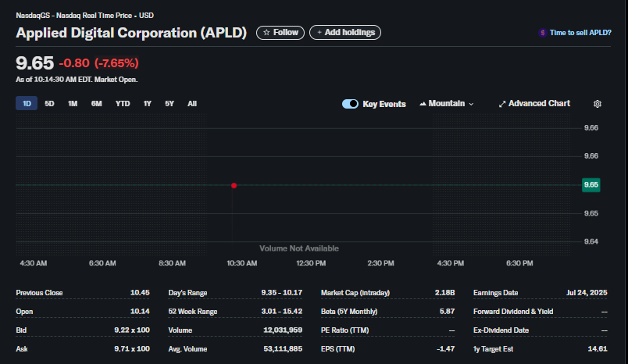Follow the APLD stock
This screenshot has height=364, width=628.
point(280,33)
